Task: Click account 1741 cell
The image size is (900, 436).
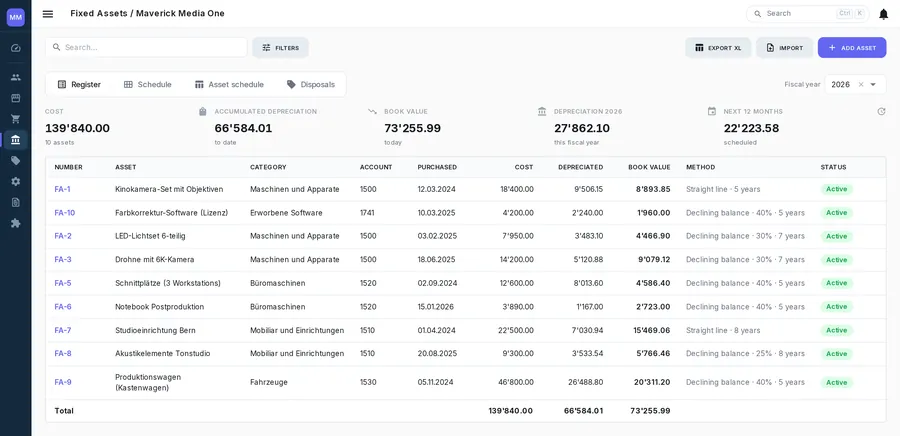Action: [x=367, y=213]
